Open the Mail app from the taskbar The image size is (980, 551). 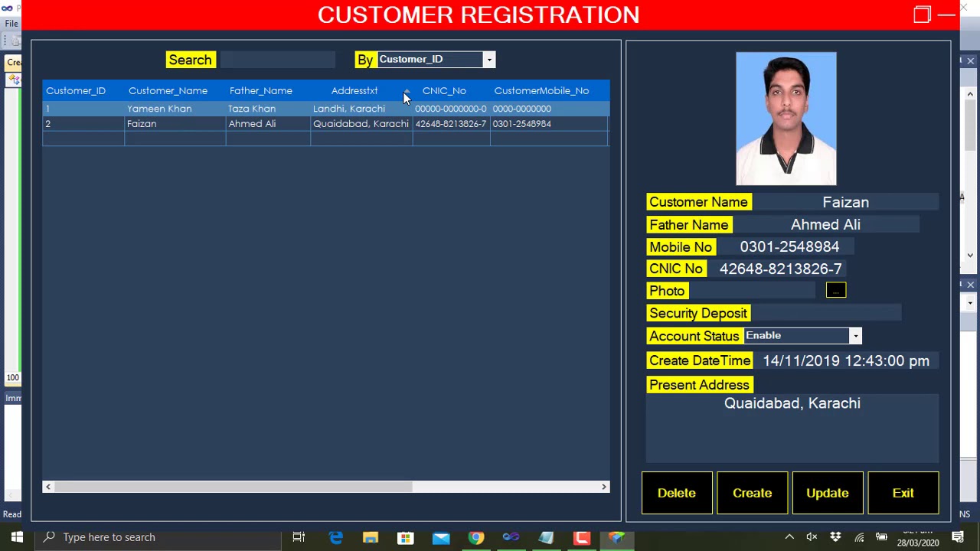441,537
